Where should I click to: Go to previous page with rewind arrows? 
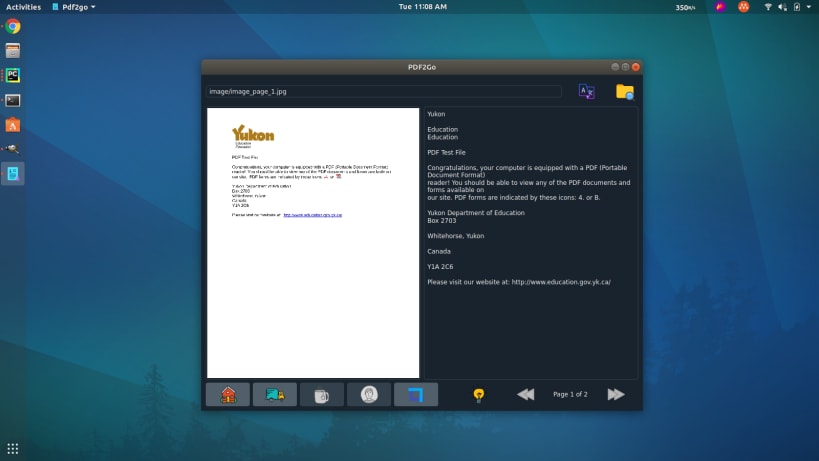coord(525,394)
